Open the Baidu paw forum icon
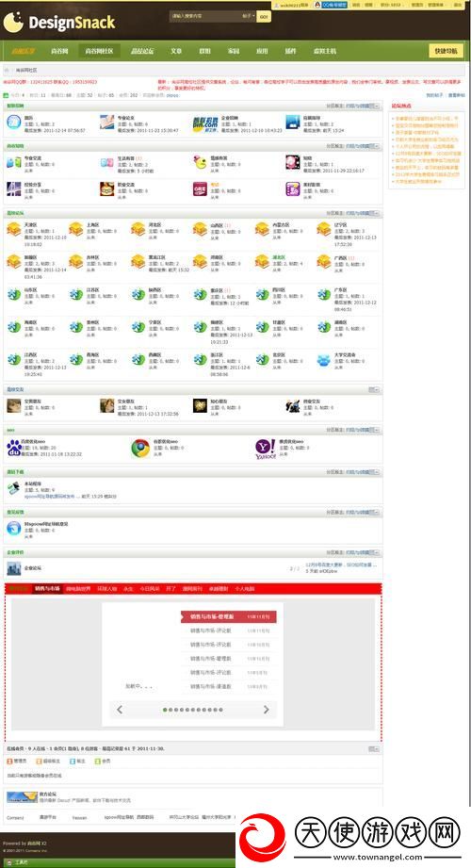Screen dimensions: 471x868 pyautogui.click(x=14, y=448)
